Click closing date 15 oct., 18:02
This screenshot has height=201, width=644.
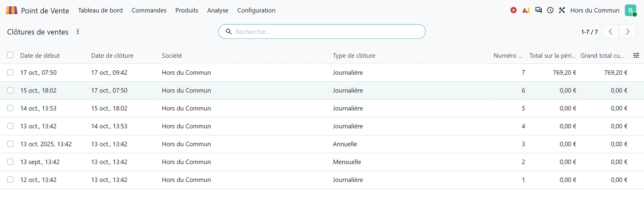click(x=109, y=108)
